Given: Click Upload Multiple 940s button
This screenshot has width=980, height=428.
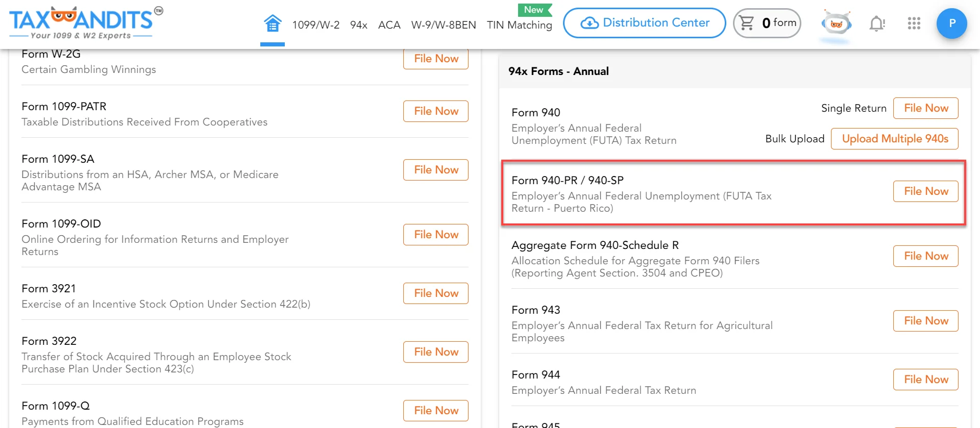Looking at the screenshot, I should (x=895, y=139).
